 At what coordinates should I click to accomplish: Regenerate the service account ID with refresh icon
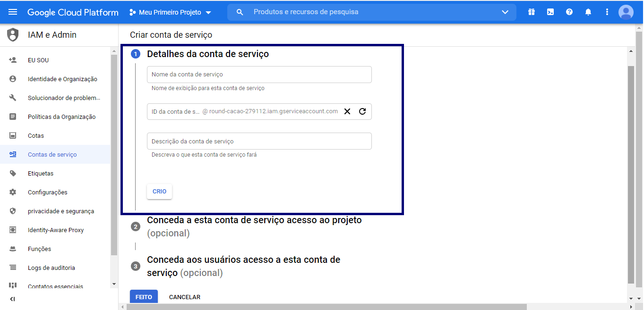click(362, 111)
